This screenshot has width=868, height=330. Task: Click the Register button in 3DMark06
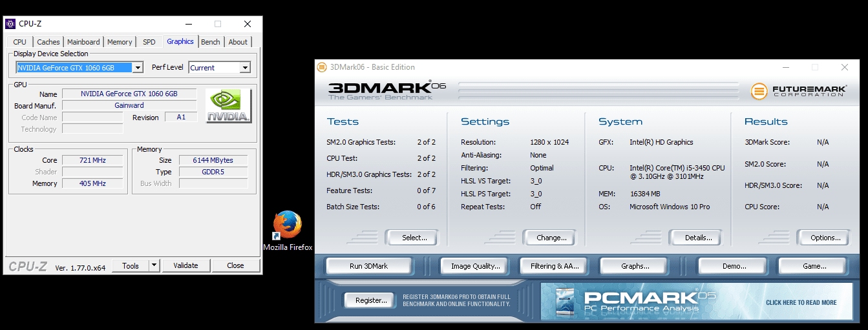click(371, 300)
